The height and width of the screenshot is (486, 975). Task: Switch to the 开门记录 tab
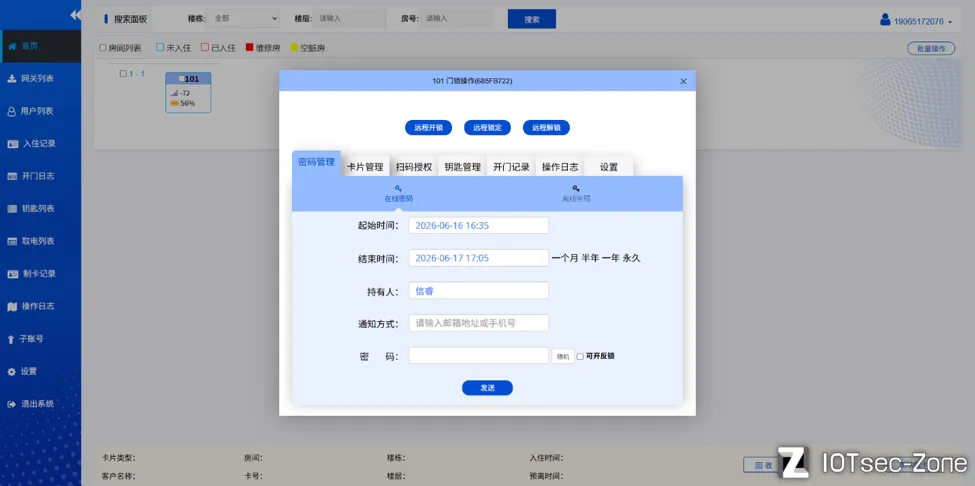511,167
